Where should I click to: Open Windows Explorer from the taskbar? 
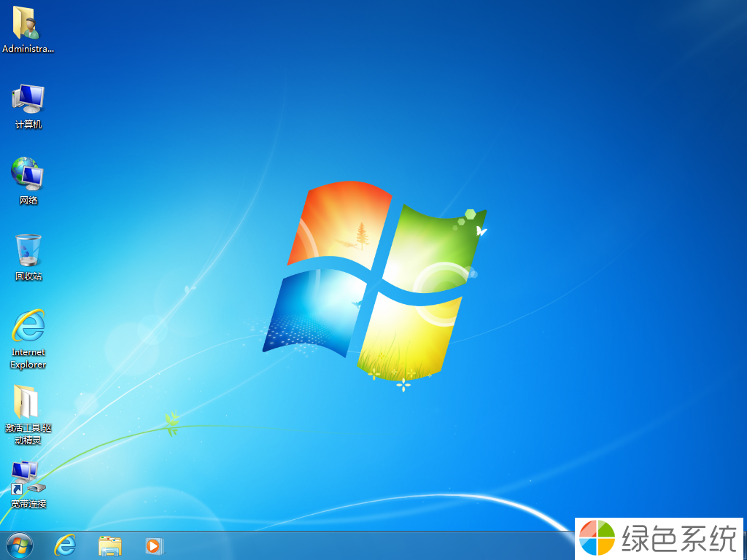(x=109, y=545)
